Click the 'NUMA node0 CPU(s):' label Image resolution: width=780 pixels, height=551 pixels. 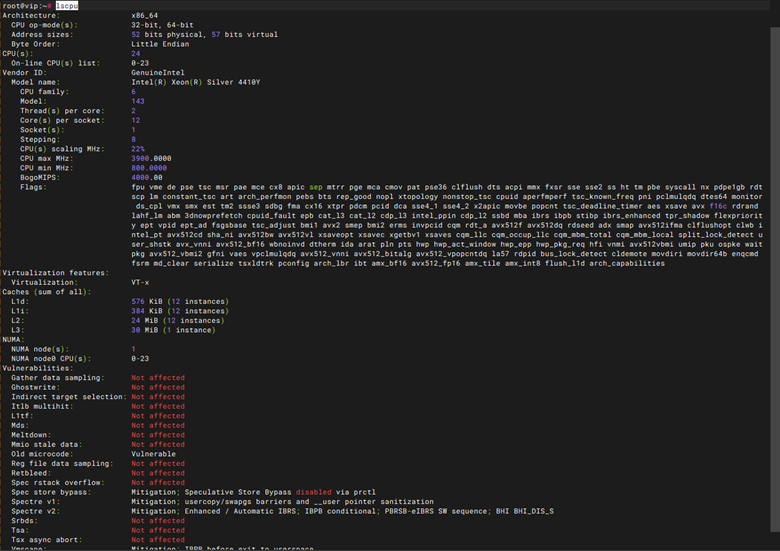point(51,359)
